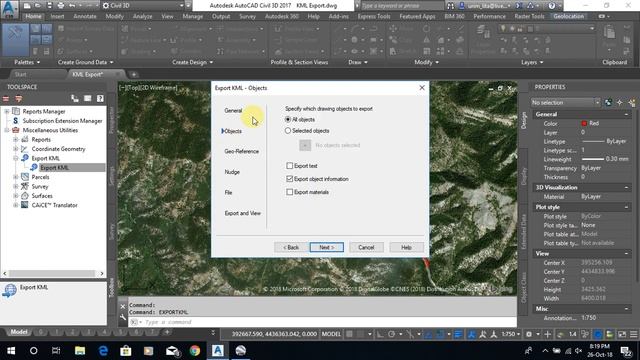The width and height of the screenshot is (640, 360).
Task: Open the annotation scale 1:750 dropdown
Action: [511, 334]
